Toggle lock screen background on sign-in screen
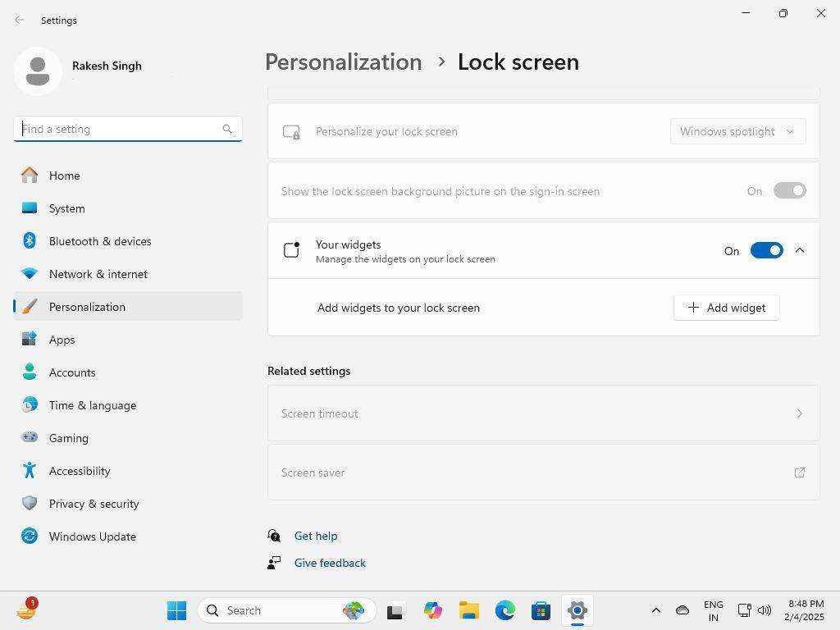This screenshot has height=630, width=840. tap(788, 190)
